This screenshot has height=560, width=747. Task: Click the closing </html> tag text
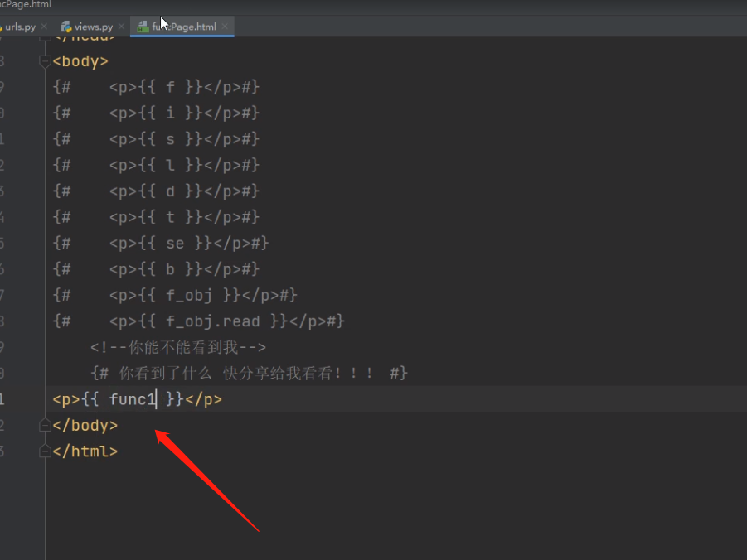pyautogui.click(x=85, y=451)
